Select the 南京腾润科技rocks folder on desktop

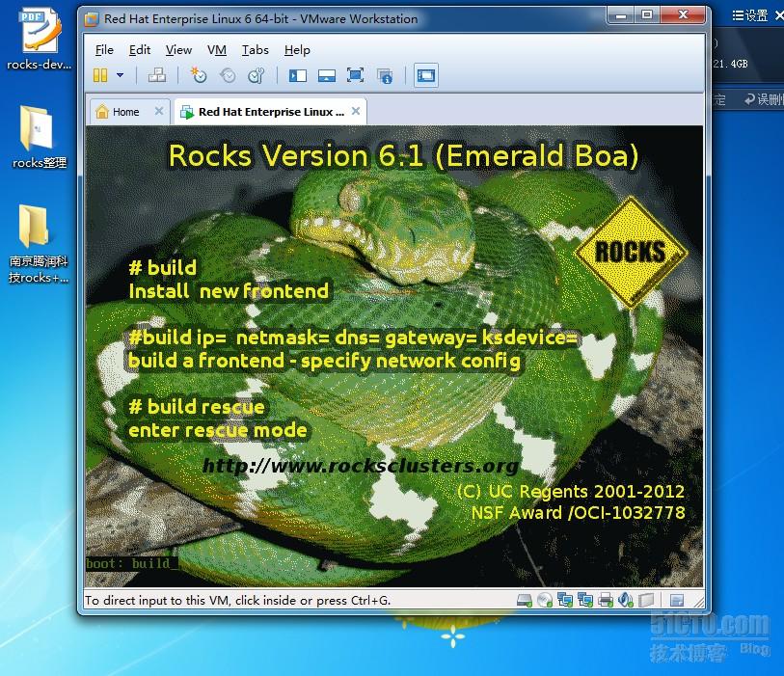(x=39, y=245)
